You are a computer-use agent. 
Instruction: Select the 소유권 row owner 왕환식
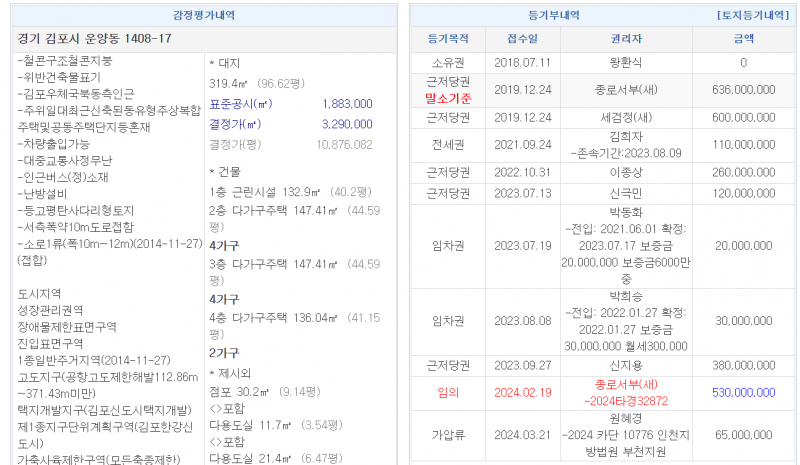click(622, 63)
